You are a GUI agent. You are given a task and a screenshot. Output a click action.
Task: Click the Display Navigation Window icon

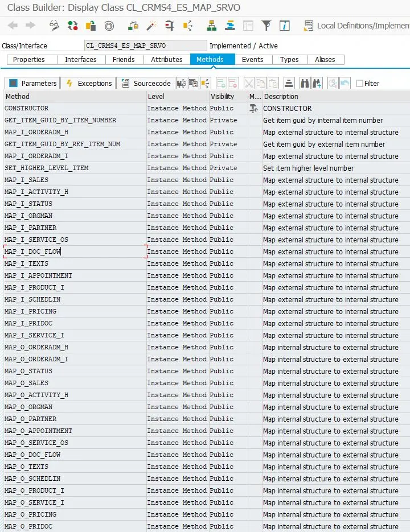(x=230, y=26)
